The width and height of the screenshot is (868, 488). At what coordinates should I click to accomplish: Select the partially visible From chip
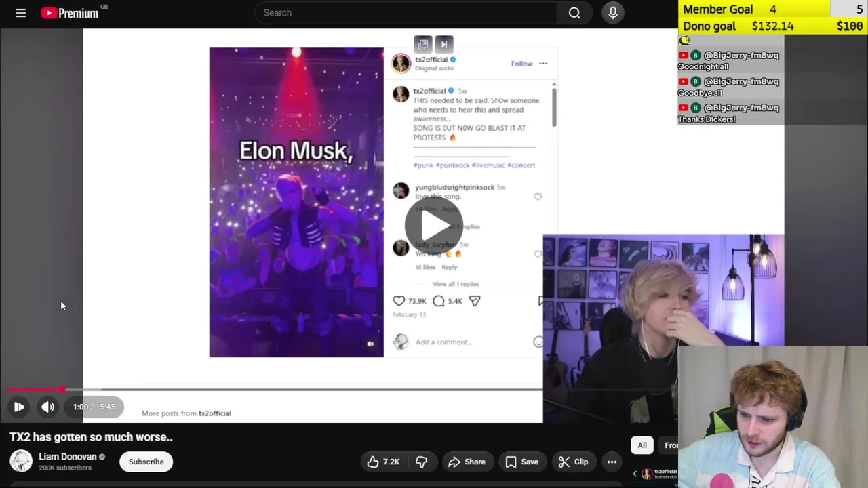(670, 445)
